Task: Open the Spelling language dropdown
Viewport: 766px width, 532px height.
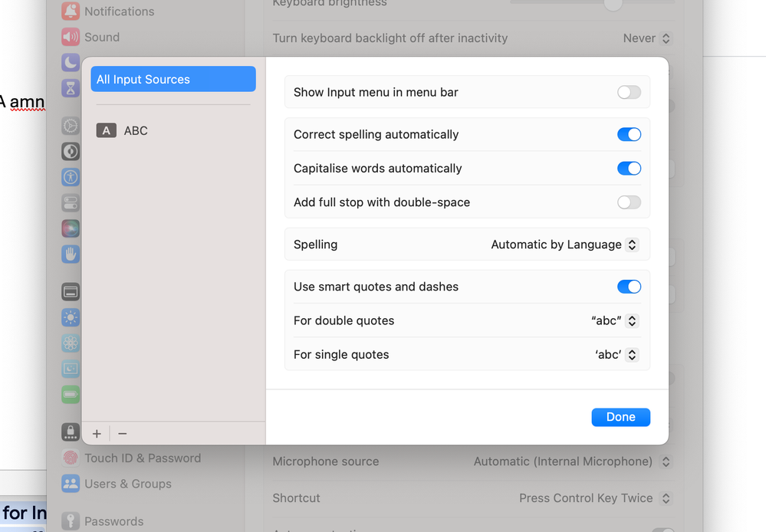Action: 564,245
